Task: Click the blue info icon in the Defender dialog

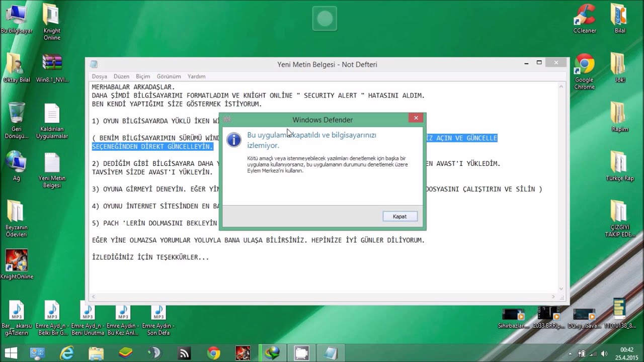Action: 234,140
